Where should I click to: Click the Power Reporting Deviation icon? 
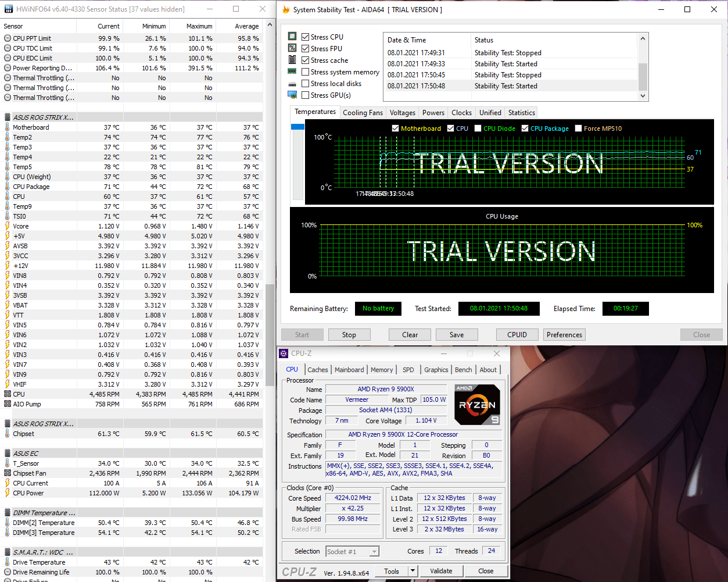[x=8, y=68]
